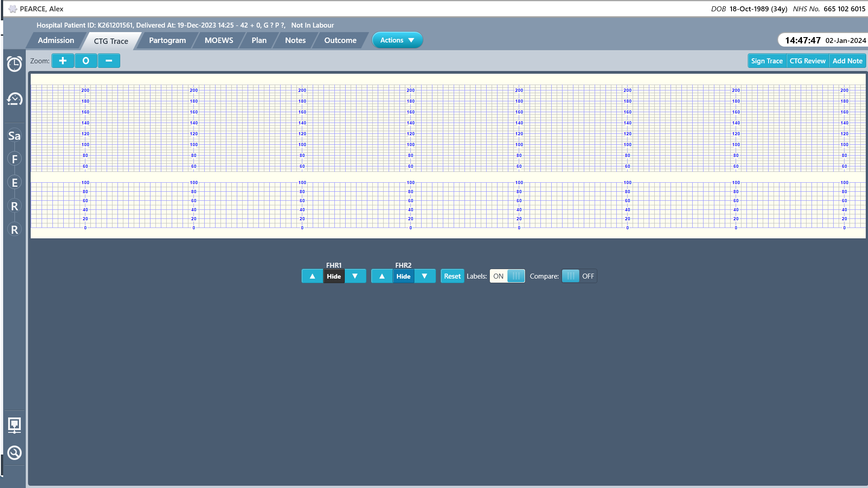Click the NHS No. 665 102 6015
868x488 pixels.
(829, 9)
